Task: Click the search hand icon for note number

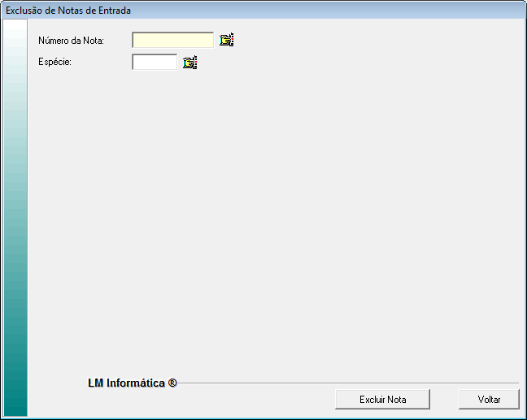Action: click(x=227, y=40)
